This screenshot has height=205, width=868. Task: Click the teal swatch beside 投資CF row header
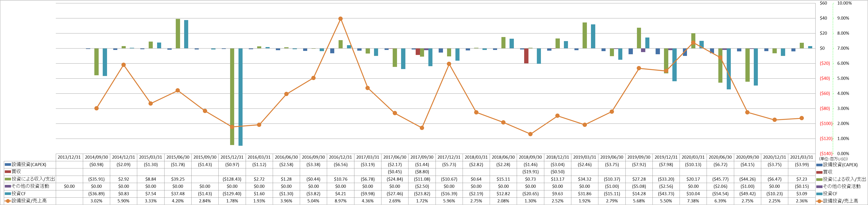point(8,194)
